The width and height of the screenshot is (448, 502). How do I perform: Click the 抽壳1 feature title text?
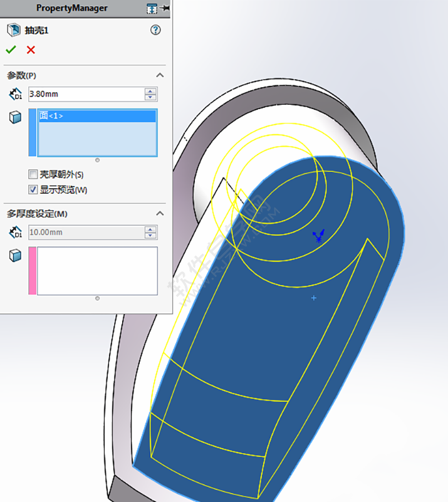(36, 31)
